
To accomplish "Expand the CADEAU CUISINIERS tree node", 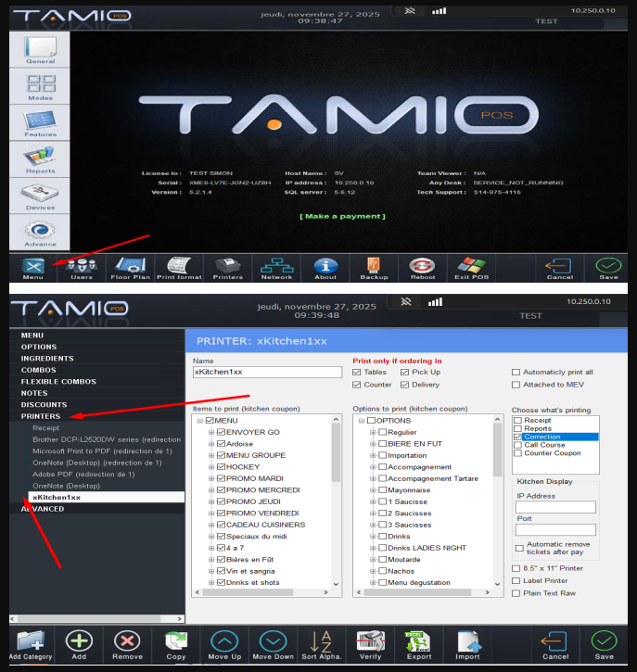I will tap(211, 525).
